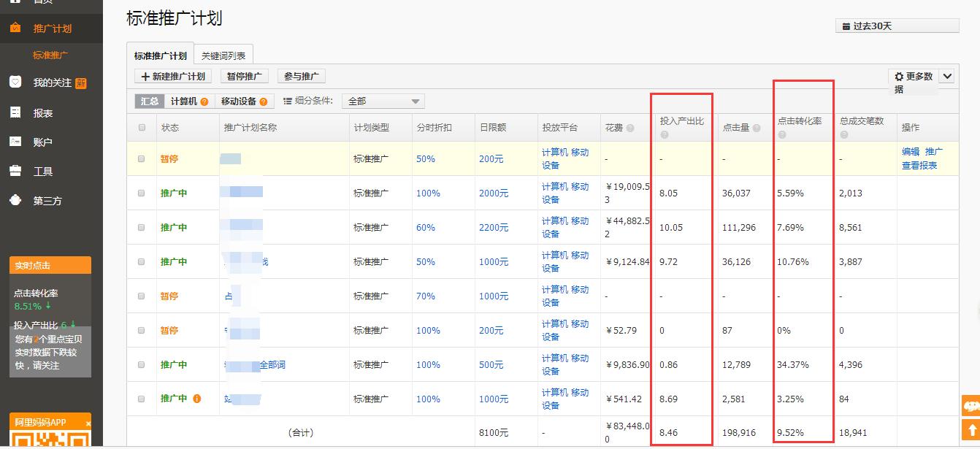Select the 移动设备 data tab

click(x=240, y=101)
